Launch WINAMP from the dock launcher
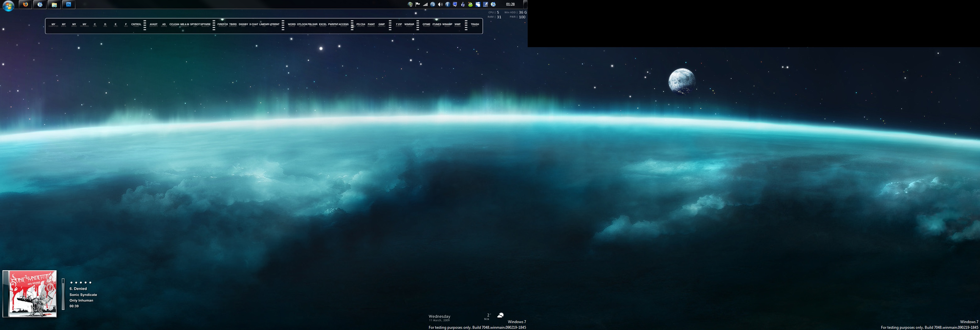This screenshot has height=330, width=980. 447,25
